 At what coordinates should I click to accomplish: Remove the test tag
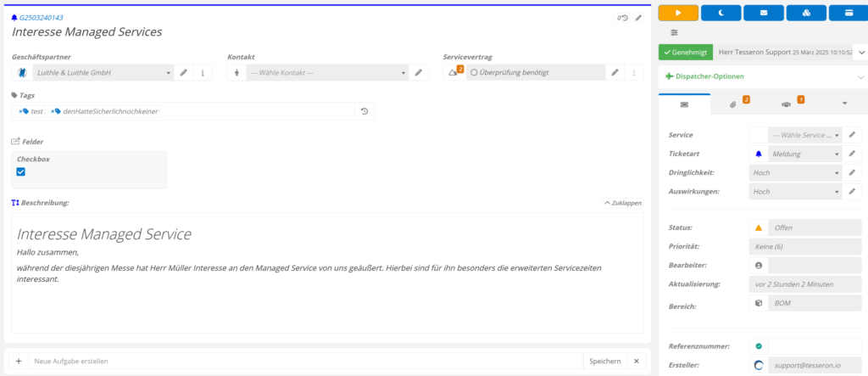(x=20, y=111)
